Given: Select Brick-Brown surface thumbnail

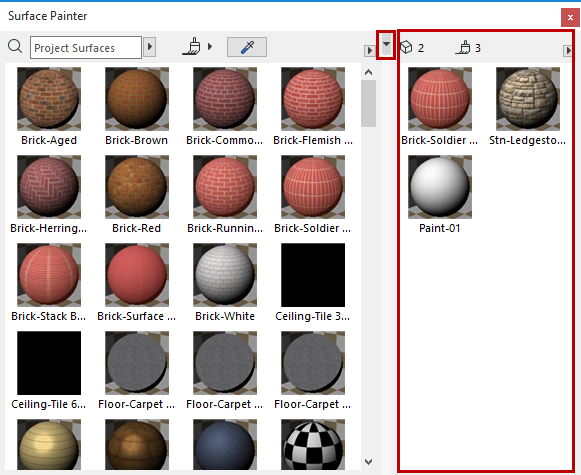Looking at the screenshot, I should coord(137,99).
